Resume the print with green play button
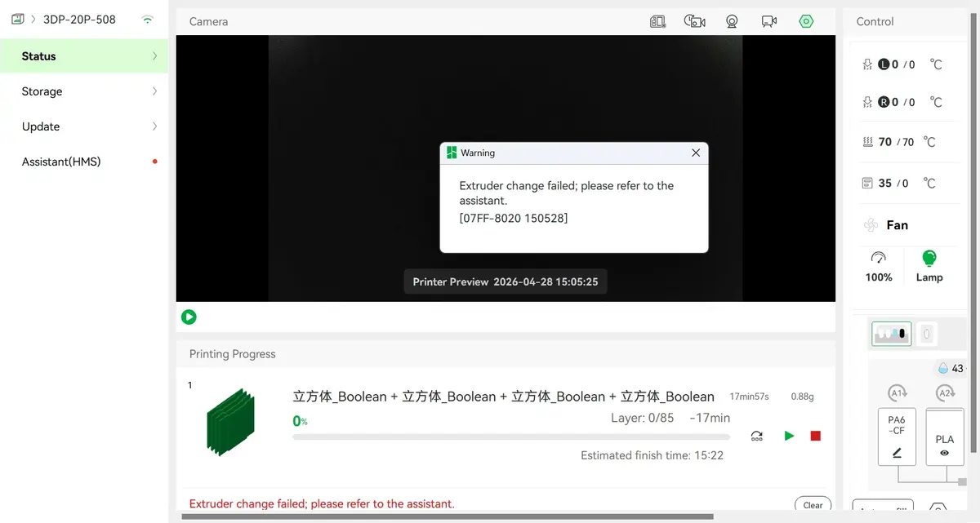Viewport: 980px width, 523px height. pyautogui.click(x=789, y=436)
